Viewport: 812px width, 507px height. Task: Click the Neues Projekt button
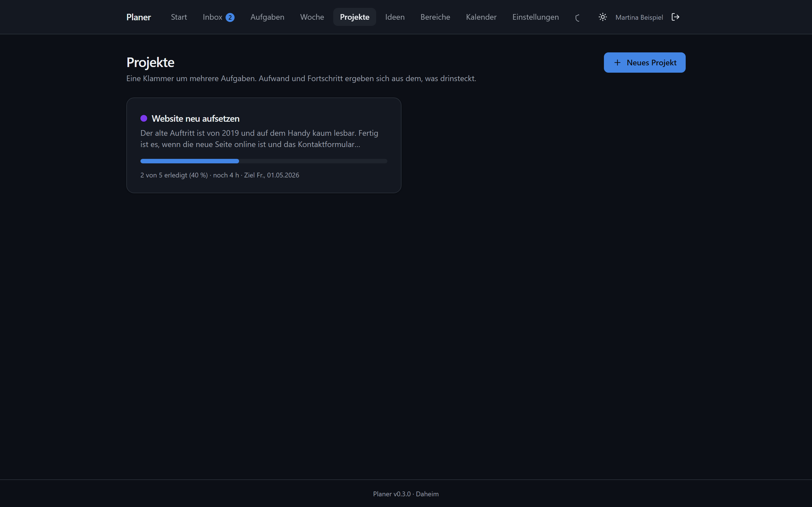point(645,63)
